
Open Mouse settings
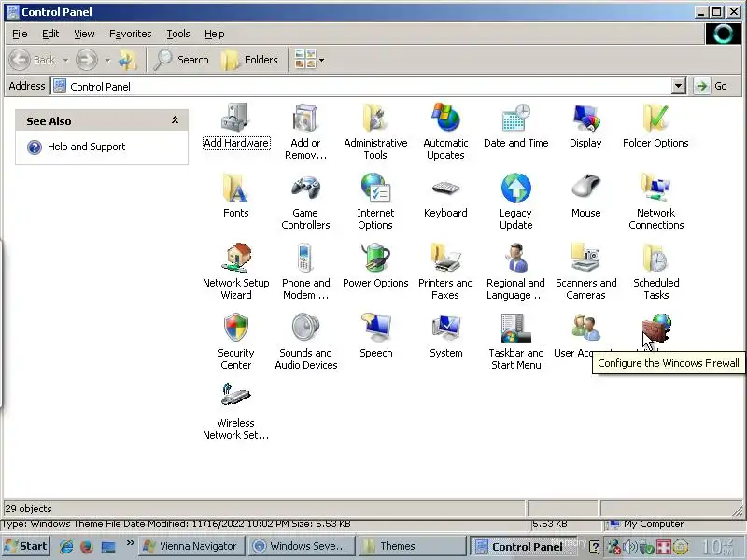(585, 196)
